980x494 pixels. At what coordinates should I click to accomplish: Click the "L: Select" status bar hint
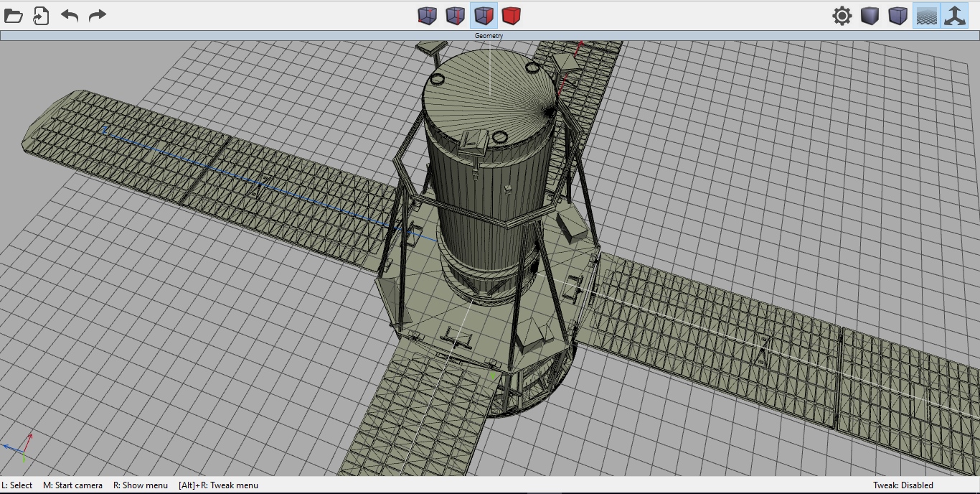click(x=17, y=485)
